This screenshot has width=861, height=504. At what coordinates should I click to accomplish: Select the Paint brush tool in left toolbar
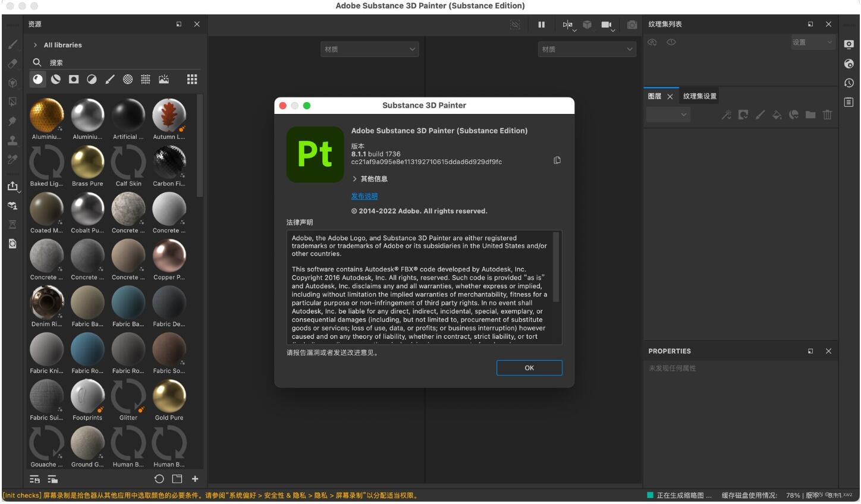pos(12,45)
